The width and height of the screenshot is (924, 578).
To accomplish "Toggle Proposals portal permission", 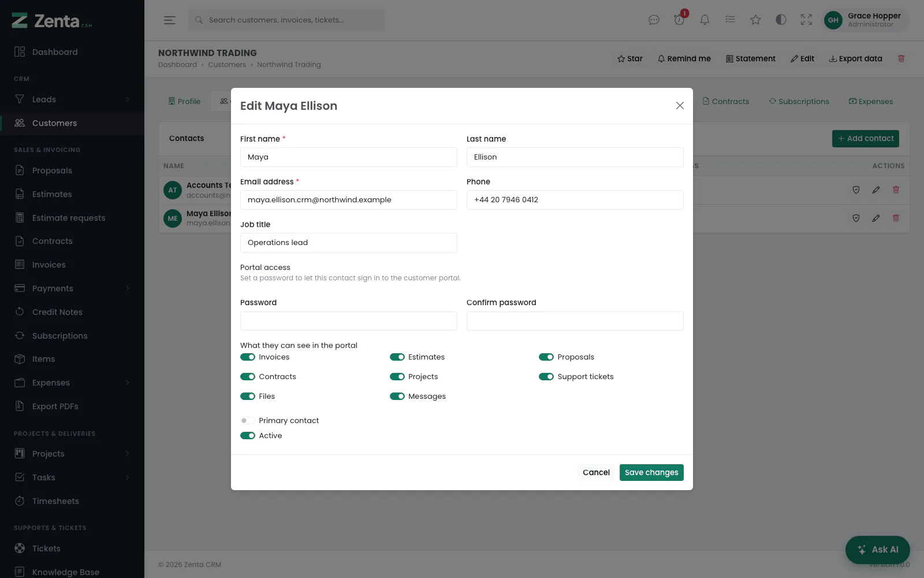I will coord(546,357).
